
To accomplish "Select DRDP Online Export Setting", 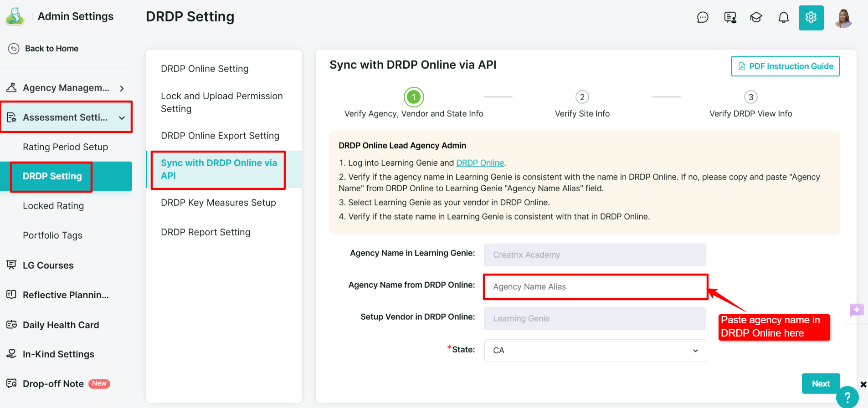I will [x=220, y=136].
